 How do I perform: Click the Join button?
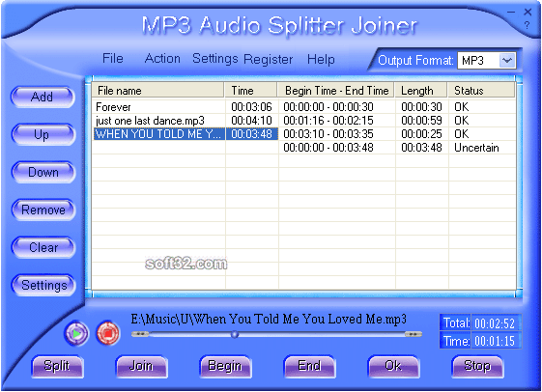click(141, 366)
